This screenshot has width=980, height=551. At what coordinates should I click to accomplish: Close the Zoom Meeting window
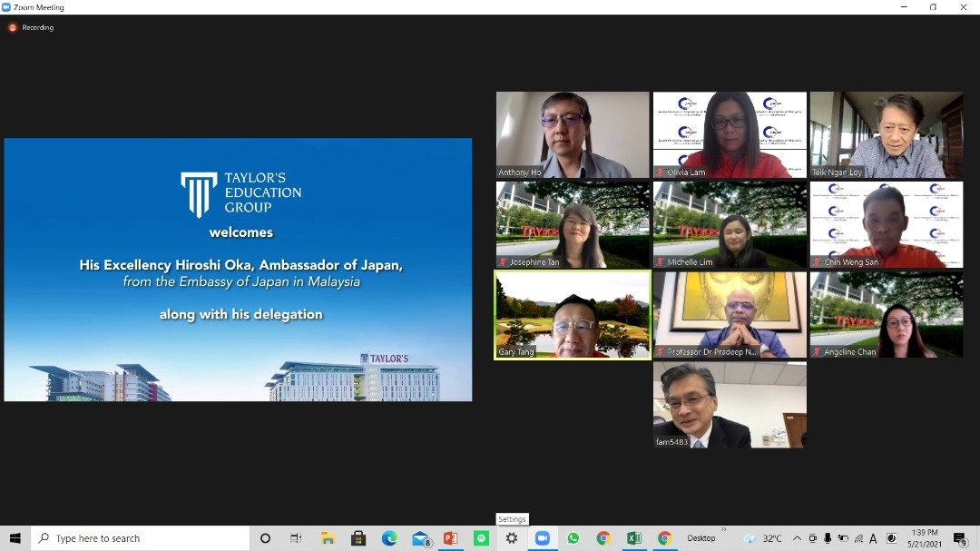tap(963, 7)
